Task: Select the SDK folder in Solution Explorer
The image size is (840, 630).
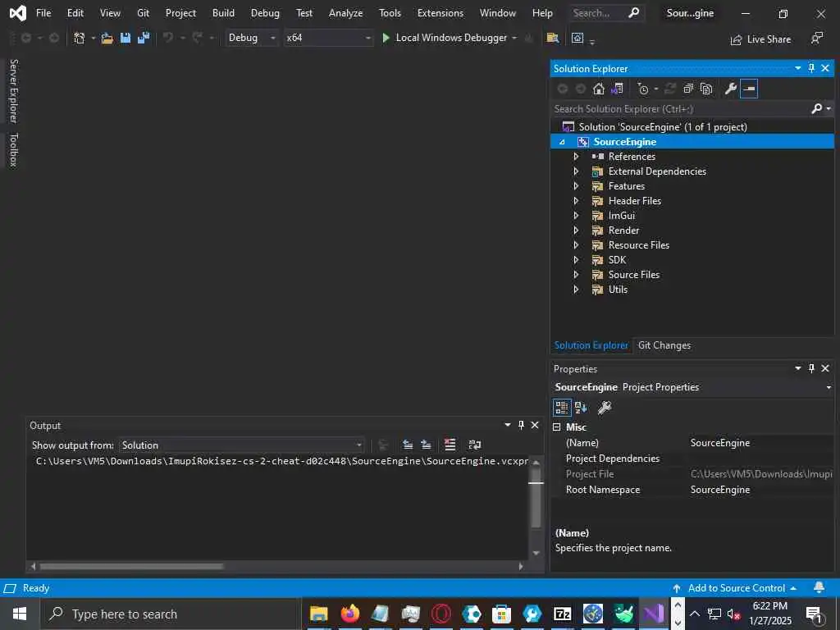Action: point(617,260)
